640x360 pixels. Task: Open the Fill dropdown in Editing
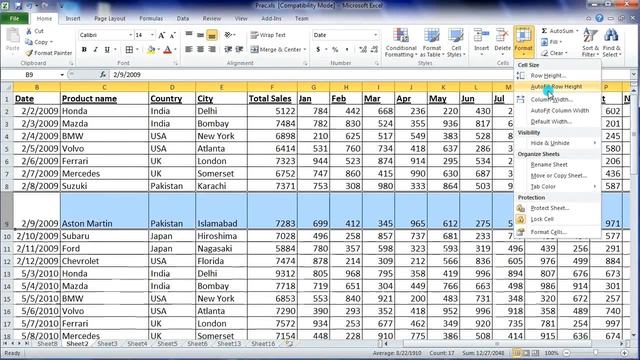[551, 42]
